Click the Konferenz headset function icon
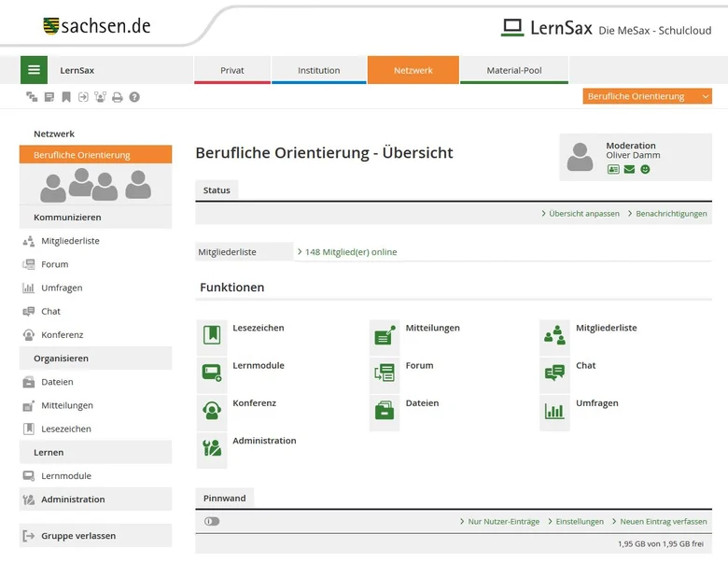Screen dimensions: 728x563 [x=212, y=410]
